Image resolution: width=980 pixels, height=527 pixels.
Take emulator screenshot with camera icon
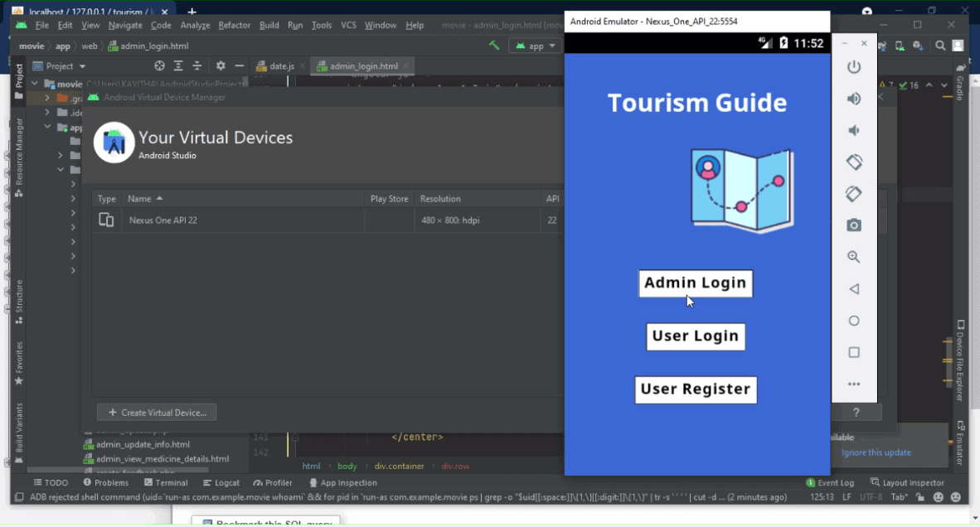pos(854,225)
